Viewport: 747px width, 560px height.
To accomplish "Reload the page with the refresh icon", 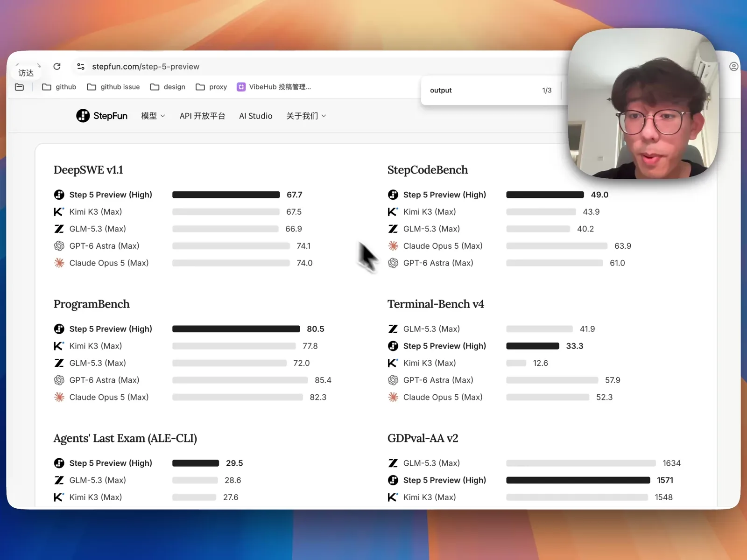I will (57, 66).
